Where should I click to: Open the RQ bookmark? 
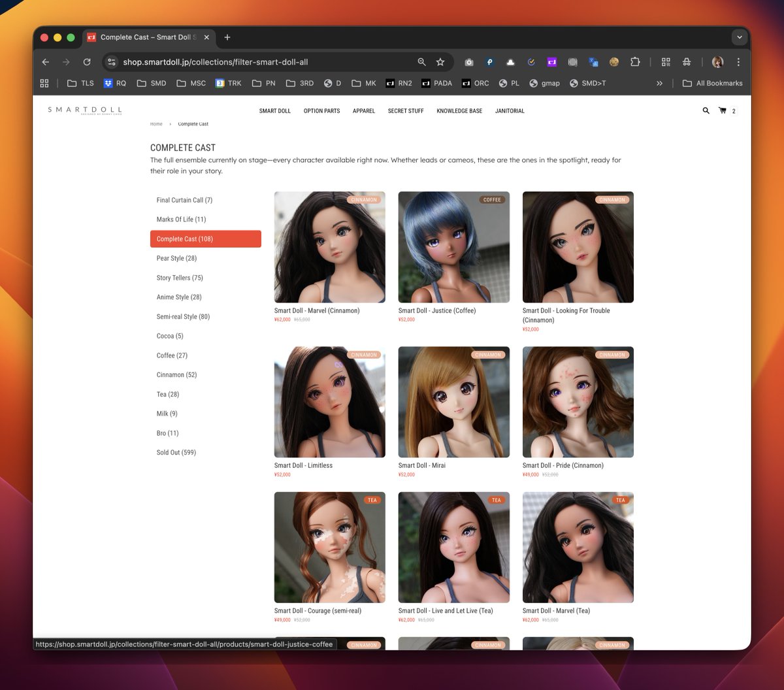point(115,83)
